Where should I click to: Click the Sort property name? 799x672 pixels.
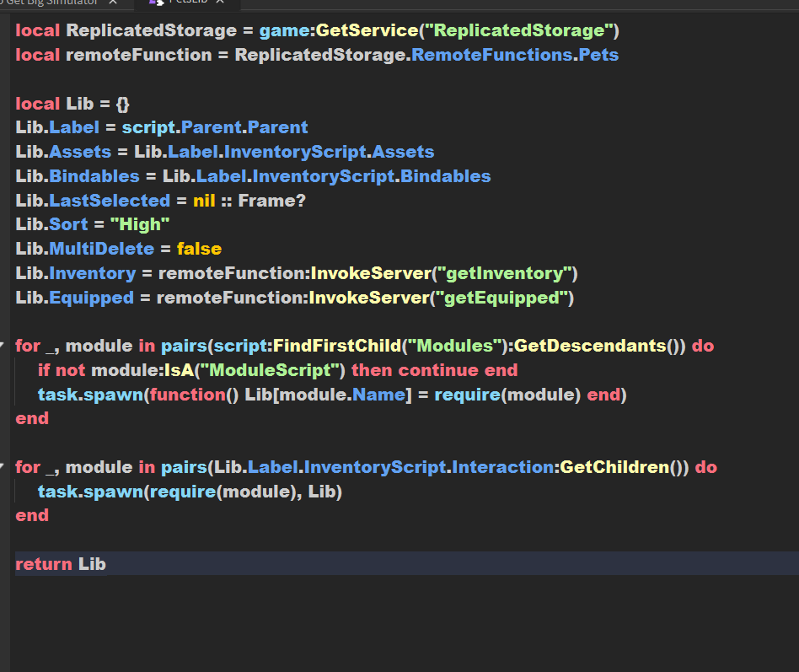(x=68, y=224)
